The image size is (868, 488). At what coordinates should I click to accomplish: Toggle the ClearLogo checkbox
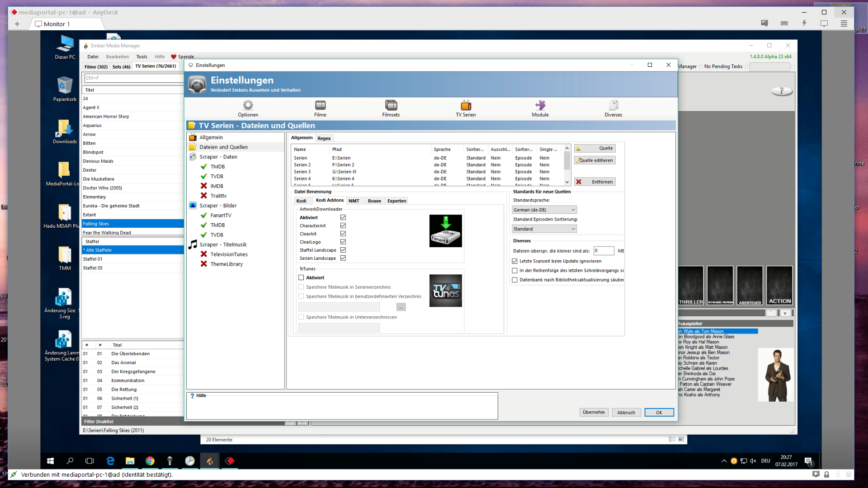(x=343, y=242)
